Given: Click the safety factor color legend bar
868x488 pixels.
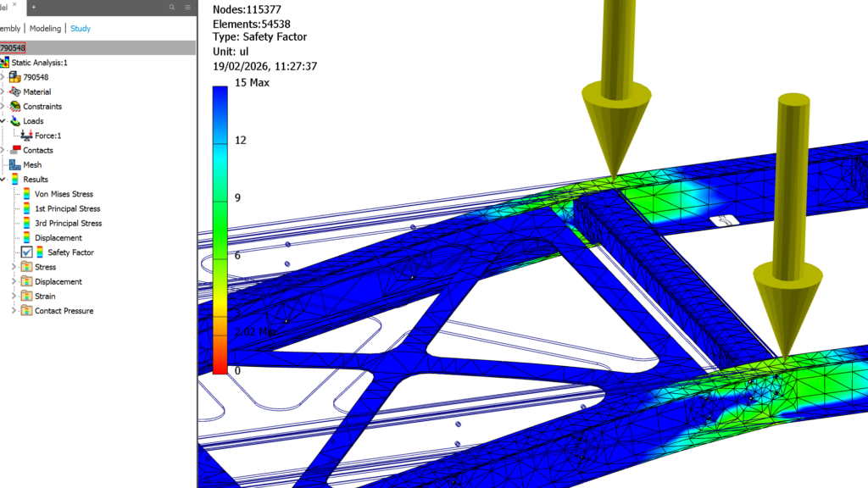Looking at the screenshot, I should coord(220,230).
